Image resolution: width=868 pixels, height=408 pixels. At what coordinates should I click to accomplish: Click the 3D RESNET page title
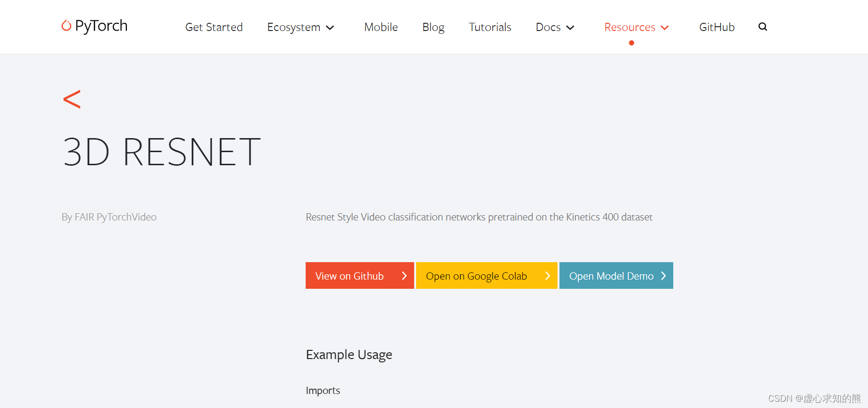click(162, 152)
